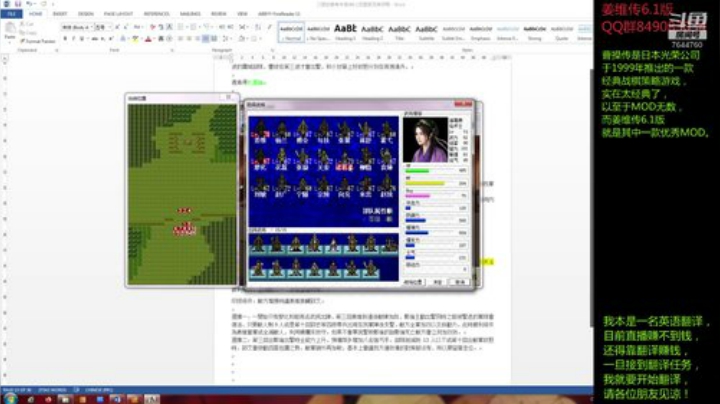Screen dimensions: 720x404
Task: Apply the Subtitle style
Action: [x=427, y=32]
